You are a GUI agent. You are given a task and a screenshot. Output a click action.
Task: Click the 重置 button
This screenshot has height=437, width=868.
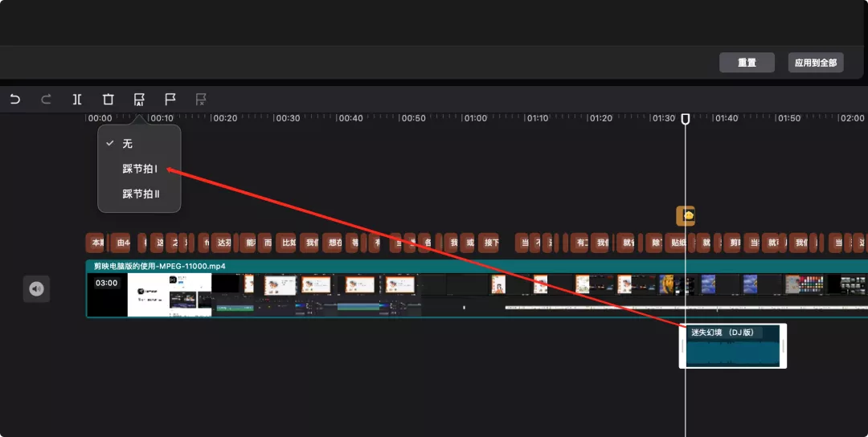pyautogui.click(x=747, y=63)
